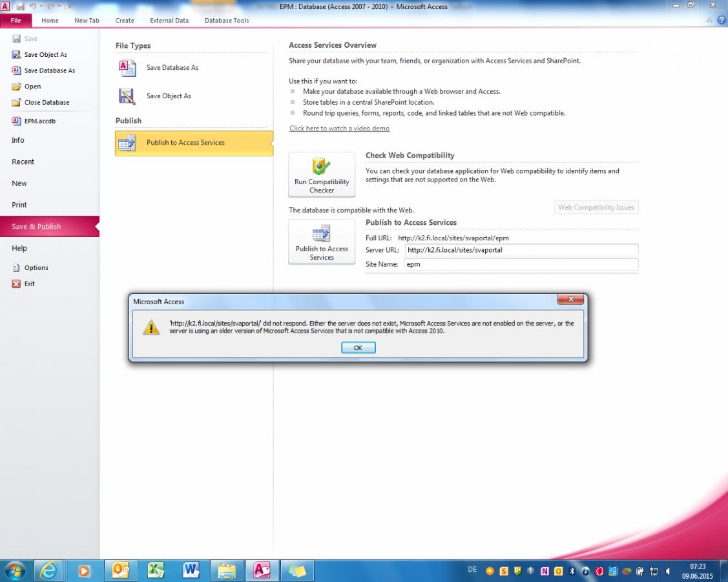Open the Undo dropdown arrow in the toolbar
This screenshot has width=728, height=582.
point(41,6)
